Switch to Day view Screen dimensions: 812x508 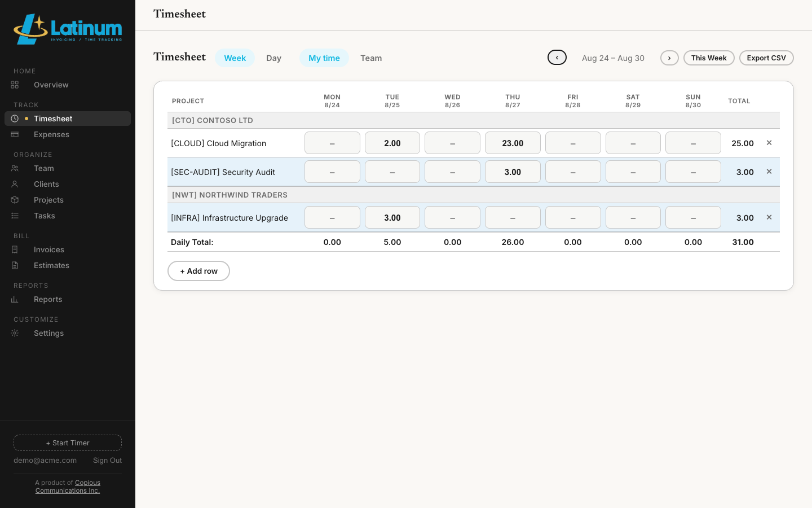pyautogui.click(x=273, y=58)
